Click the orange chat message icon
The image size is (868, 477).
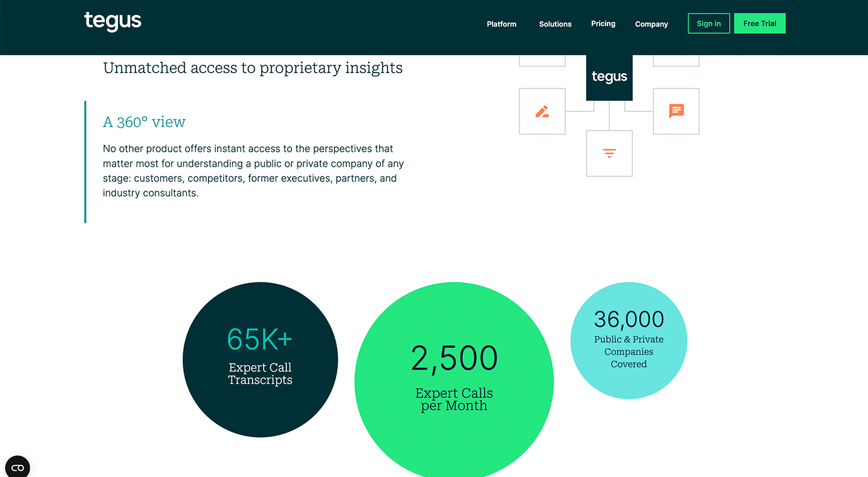point(676,111)
